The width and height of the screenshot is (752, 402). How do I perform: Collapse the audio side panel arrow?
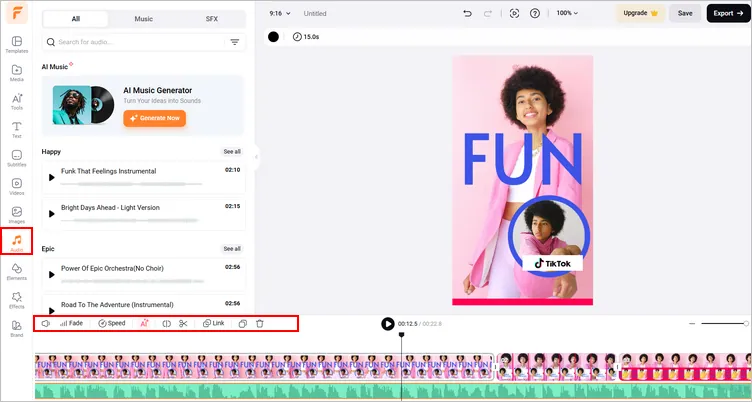(257, 157)
